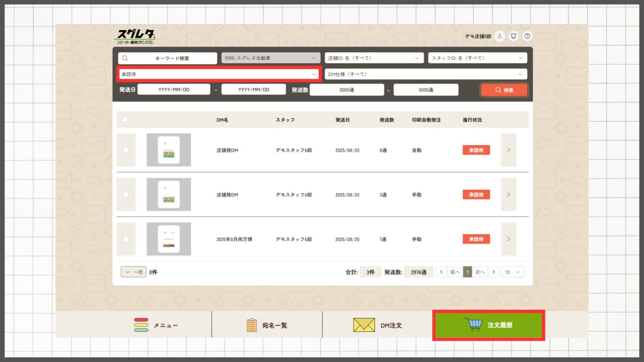The width and height of the screenshot is (644, 362).
Task: Toggle the select-all checkbox in table header
Action: click(125, 120)
